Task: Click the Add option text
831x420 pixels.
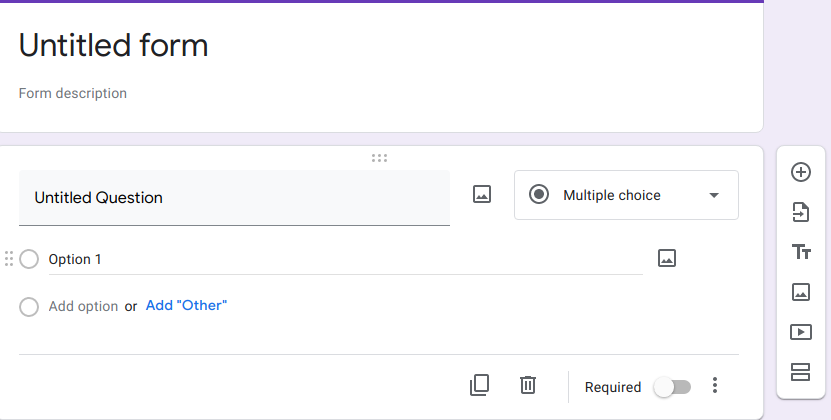Action: tap(83, 307)
